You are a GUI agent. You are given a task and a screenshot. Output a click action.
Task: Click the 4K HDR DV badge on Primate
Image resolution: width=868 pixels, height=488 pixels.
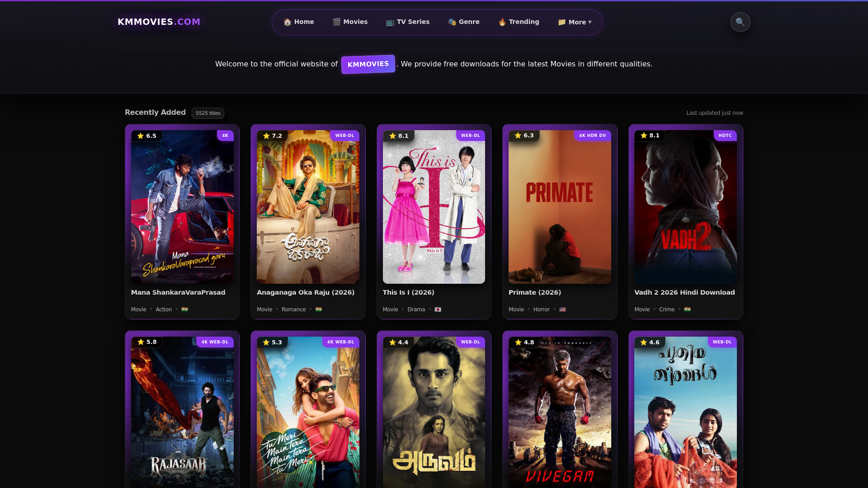point(592,136)
